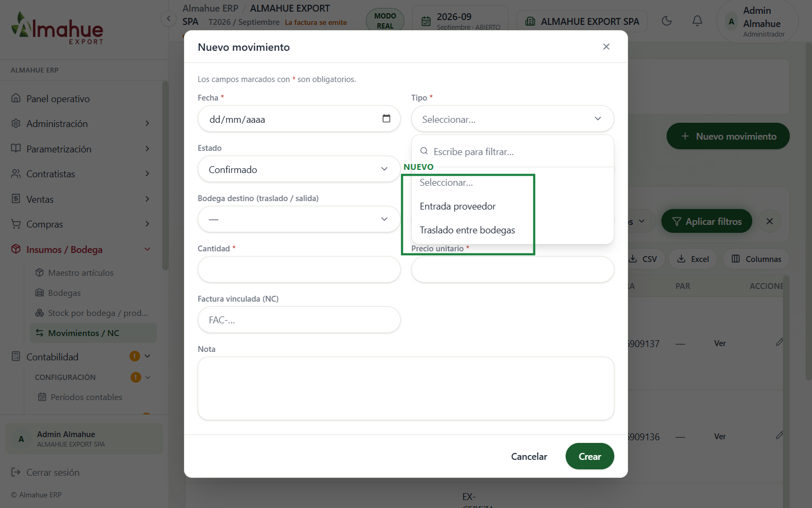Click the Cantidad input field
The image size is (812, 508).
pos(299,269)
